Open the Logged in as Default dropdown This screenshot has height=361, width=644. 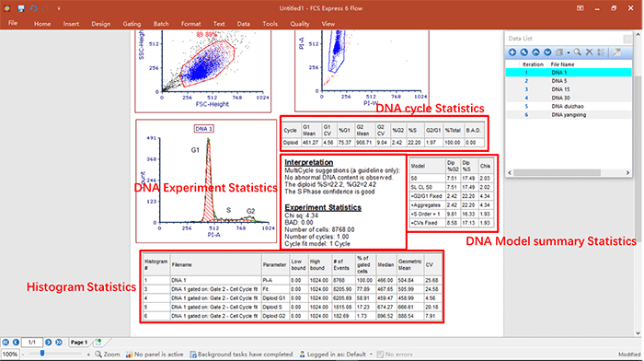(x=371, y=354)
